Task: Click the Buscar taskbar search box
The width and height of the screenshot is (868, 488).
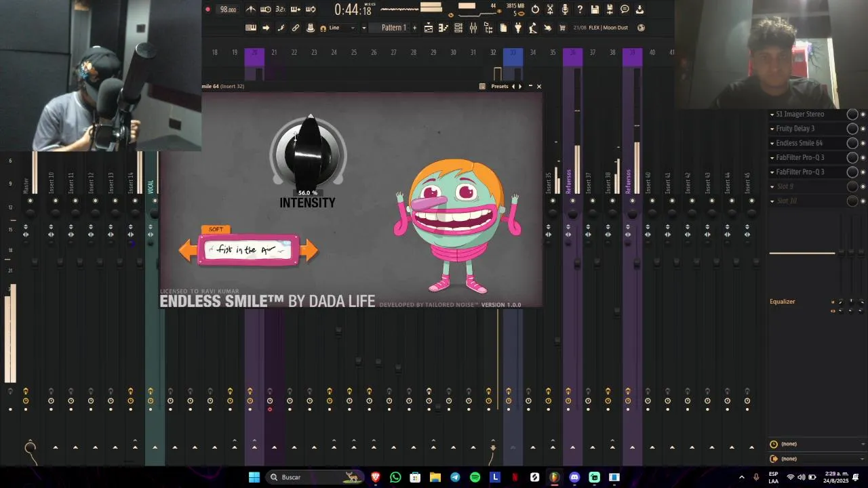Action: pos(315,477)
